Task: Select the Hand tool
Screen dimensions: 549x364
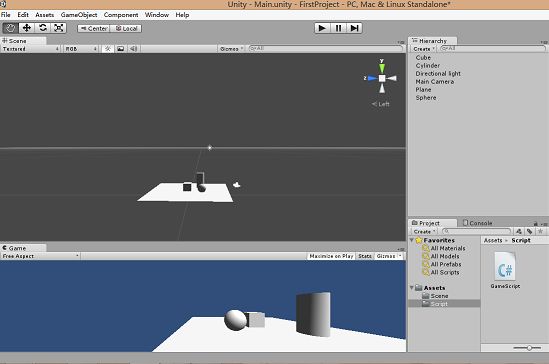Action: pos(11,28)
